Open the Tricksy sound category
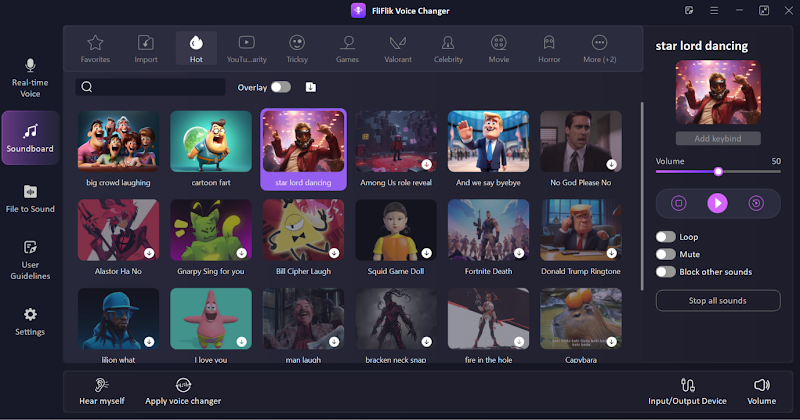Image resolution: width=800 pixels, height=420 pixels. pyautogui.click(x=297, y=48)
